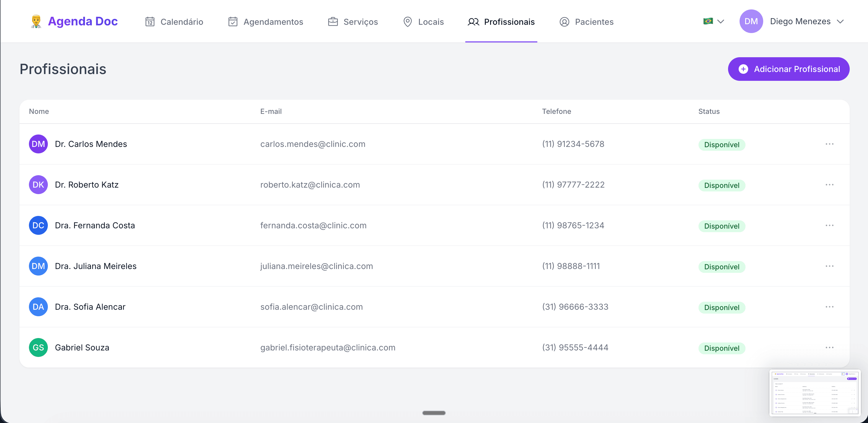Open three-dot menu for Dr. Carlos Mendes
The height and width of the screenshot is (423, 868).
829,144
